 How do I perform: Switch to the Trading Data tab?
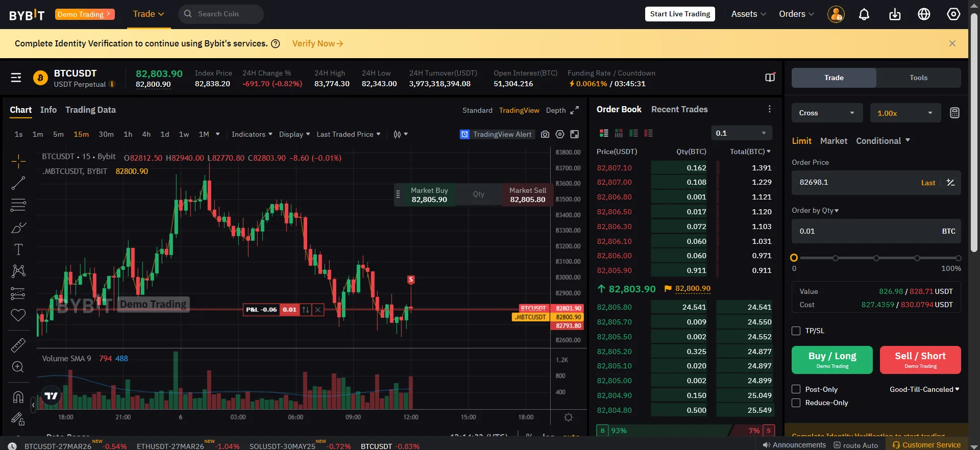point(90,110)
